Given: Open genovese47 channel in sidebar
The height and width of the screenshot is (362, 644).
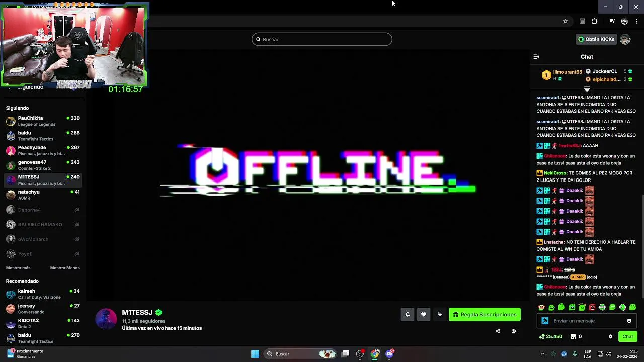Looking at the screenshot, I should 43,165.
